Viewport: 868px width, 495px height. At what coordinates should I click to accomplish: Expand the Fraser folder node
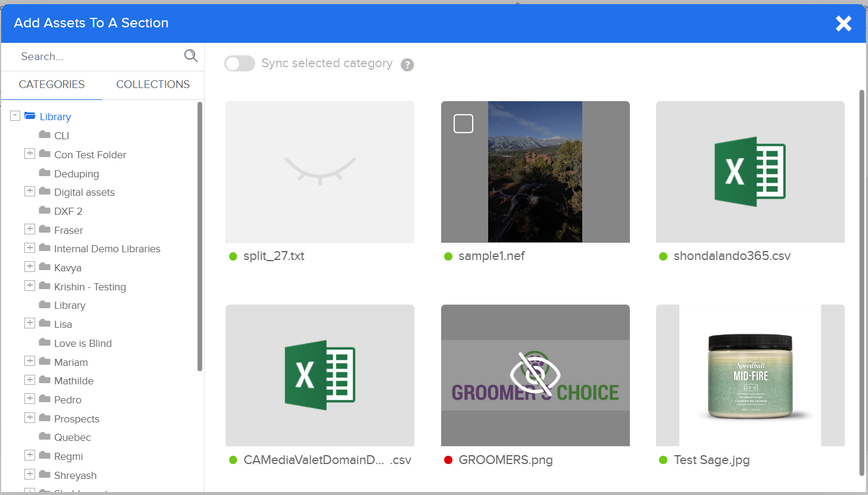pos(30,229)
